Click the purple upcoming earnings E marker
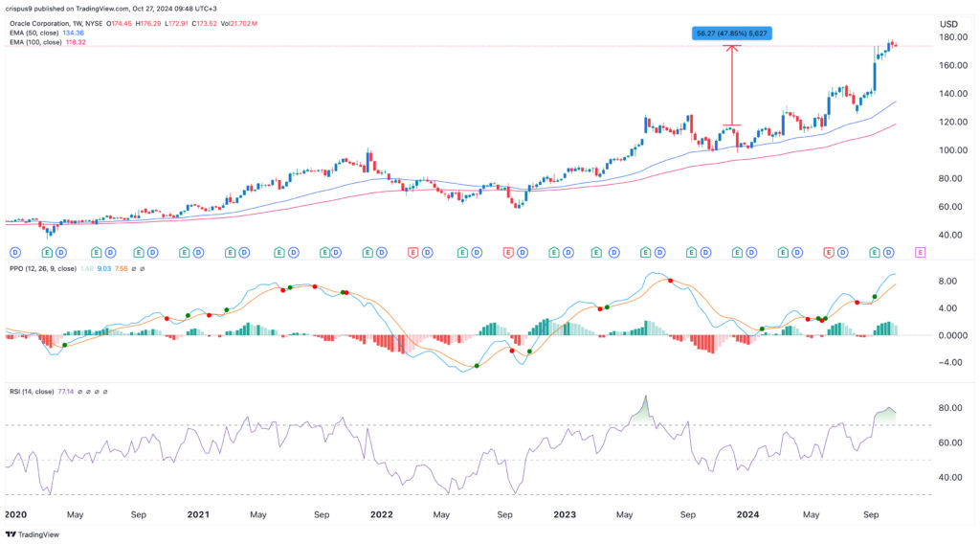This screenshot has height=544, width=980. coord(920,253)
